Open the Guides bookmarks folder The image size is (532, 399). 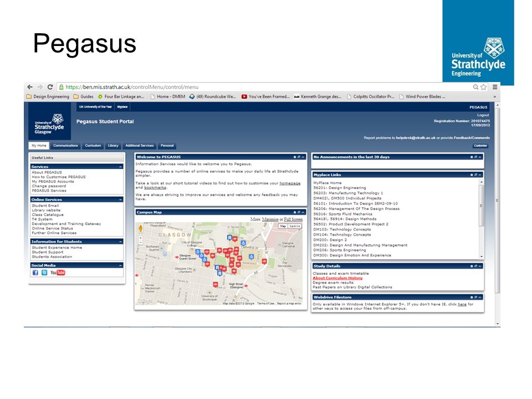pyautogui.click(x=84, y=96)
